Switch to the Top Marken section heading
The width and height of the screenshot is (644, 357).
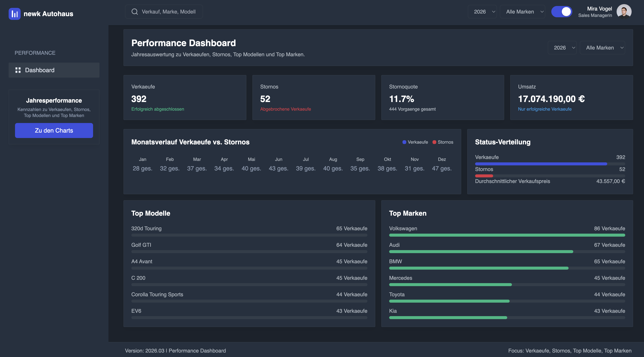pyautogui.click(x=408, y=214)
